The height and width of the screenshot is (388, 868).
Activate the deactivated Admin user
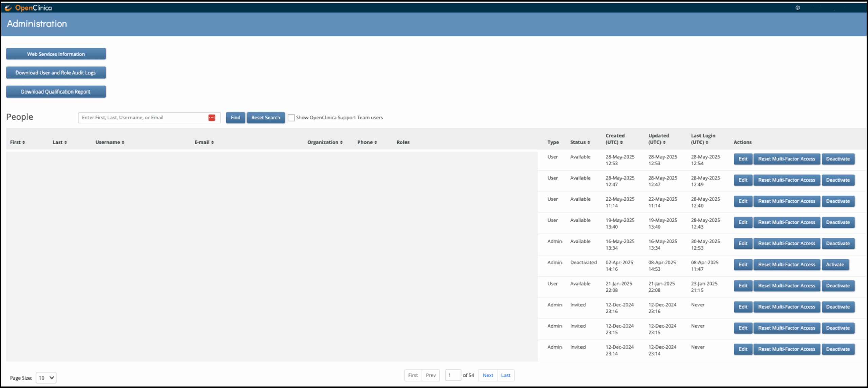tap(835, 265)
